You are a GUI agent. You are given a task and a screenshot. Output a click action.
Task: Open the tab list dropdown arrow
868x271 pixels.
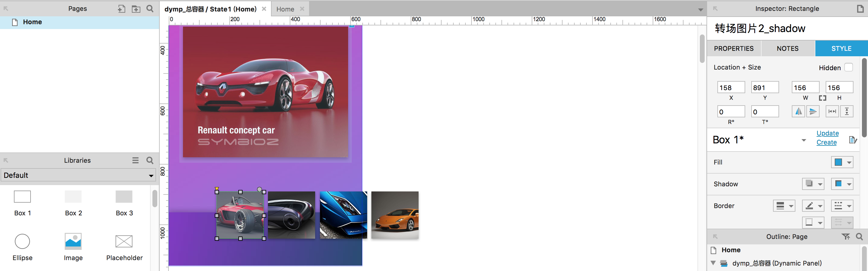coord(700,10)
